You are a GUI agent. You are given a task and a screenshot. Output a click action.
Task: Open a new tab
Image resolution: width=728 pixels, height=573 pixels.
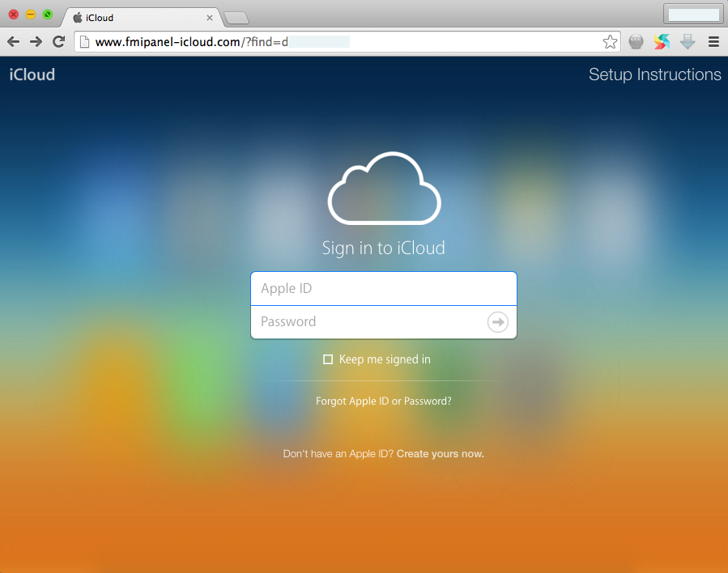coord(236,18)
